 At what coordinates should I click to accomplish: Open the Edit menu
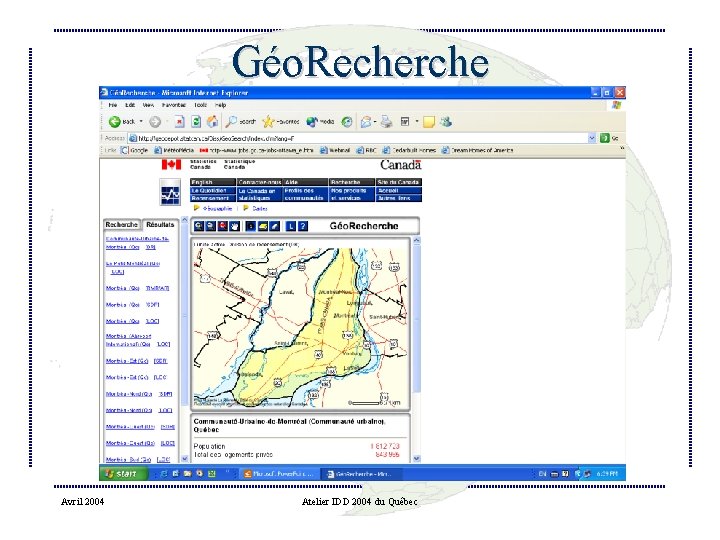(130, 105)
